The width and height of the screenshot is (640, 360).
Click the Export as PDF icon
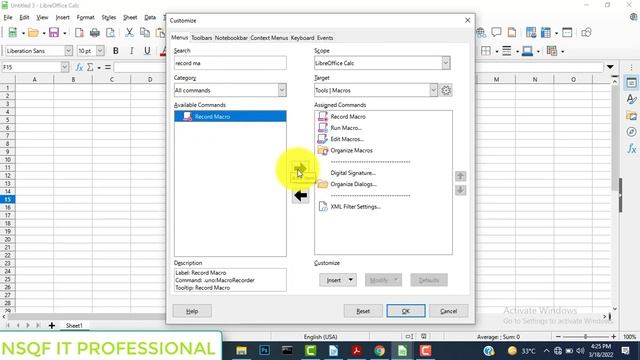pos(79,33)
